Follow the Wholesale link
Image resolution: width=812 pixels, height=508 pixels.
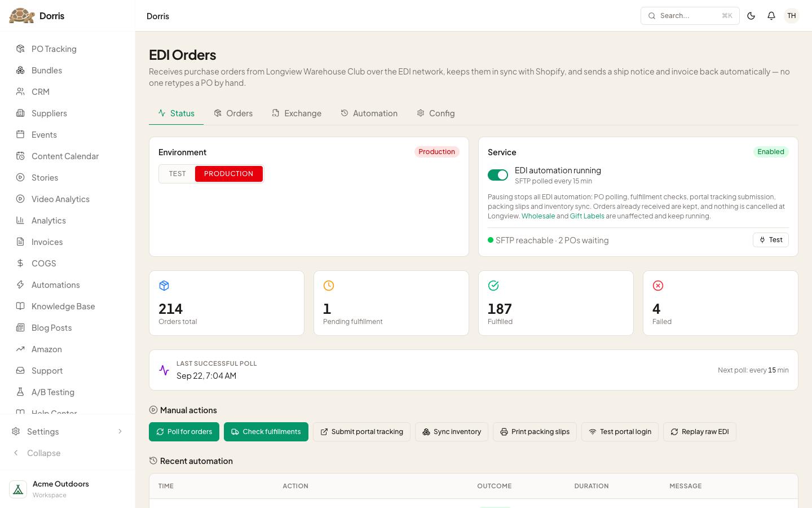538,216
